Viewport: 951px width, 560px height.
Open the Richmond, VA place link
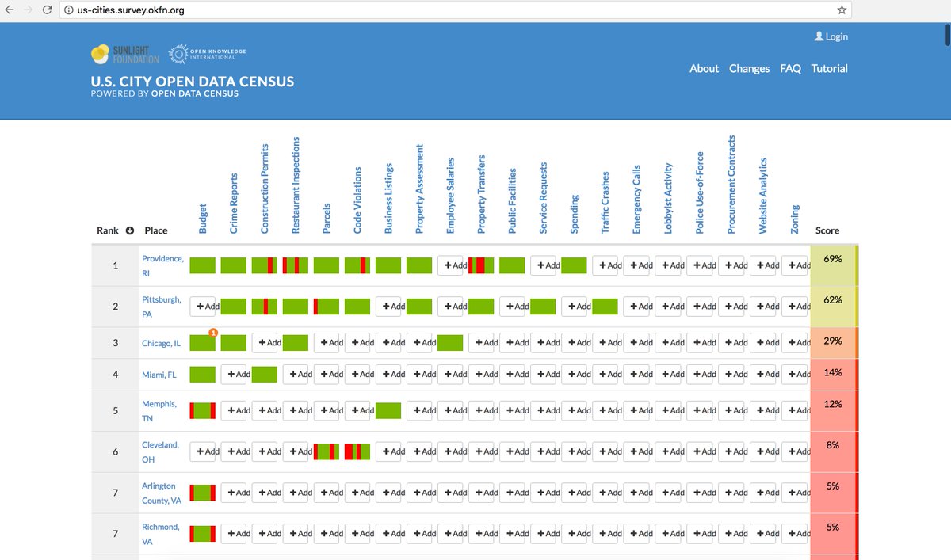[161, 535]
